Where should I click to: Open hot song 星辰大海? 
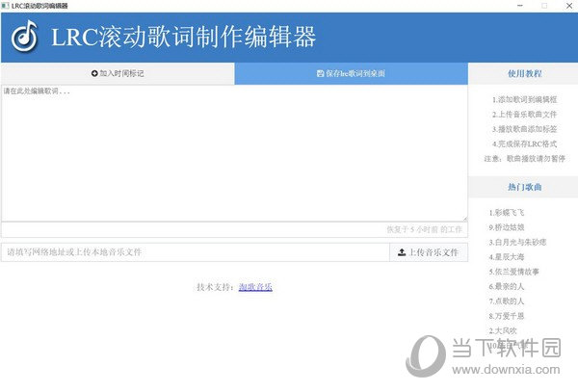507,257
